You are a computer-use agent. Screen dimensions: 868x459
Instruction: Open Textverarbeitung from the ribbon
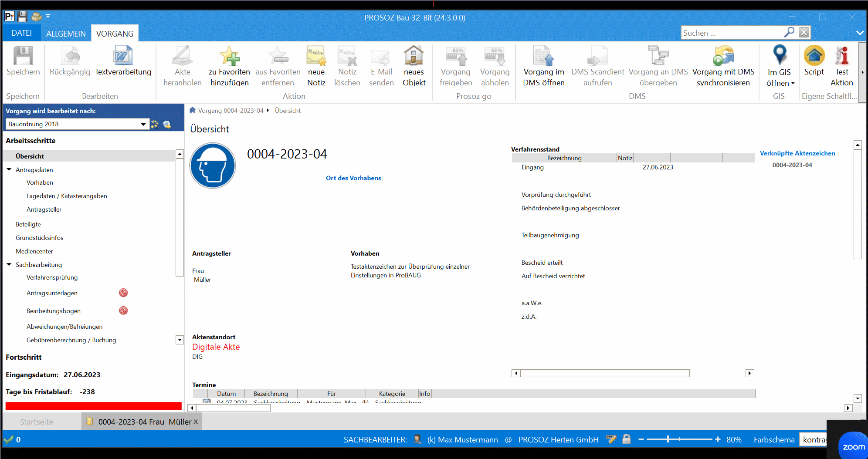[123, 61]
